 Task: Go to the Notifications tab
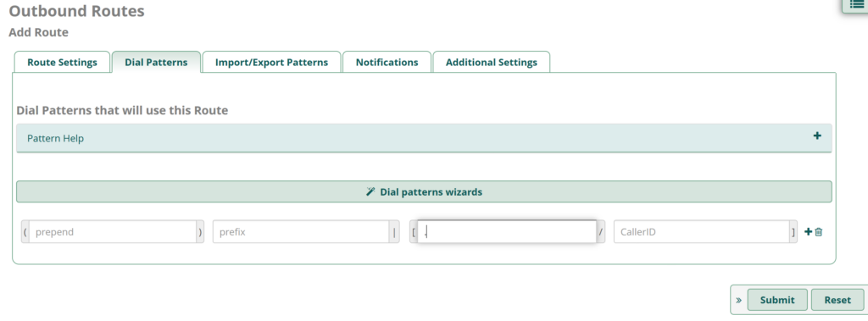pyautogui.click(x=387, y=62)
